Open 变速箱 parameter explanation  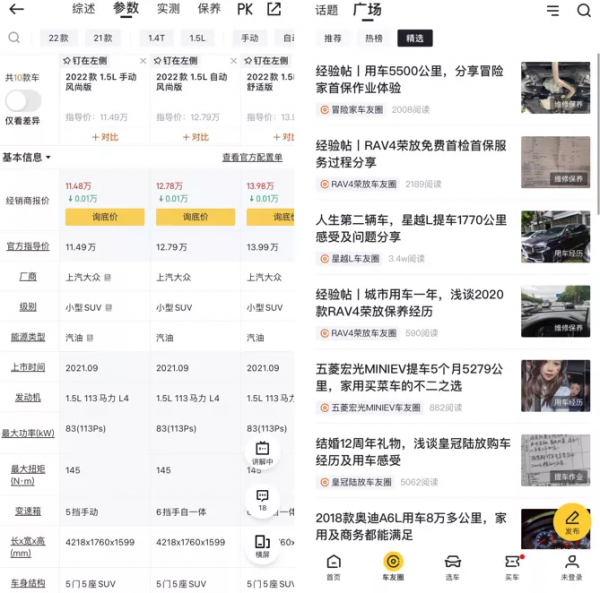28,511
